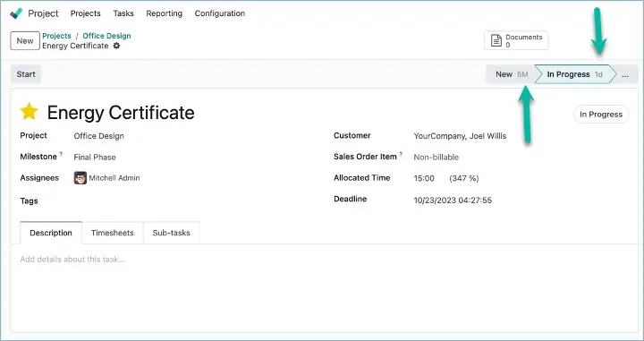The width and height of the screenshot is (644, 341).
Task: Switch to the Timesheets tab
Action: coord(113,233)
